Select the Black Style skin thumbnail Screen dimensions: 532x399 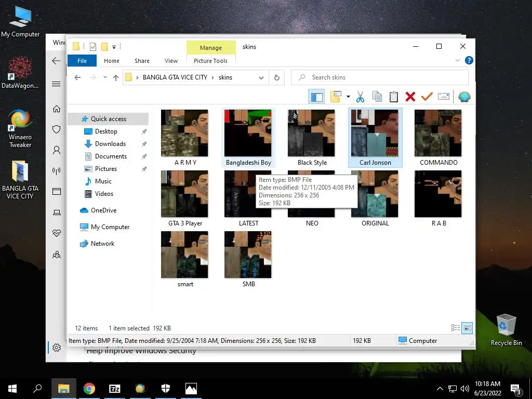click(x=311, y=133)
